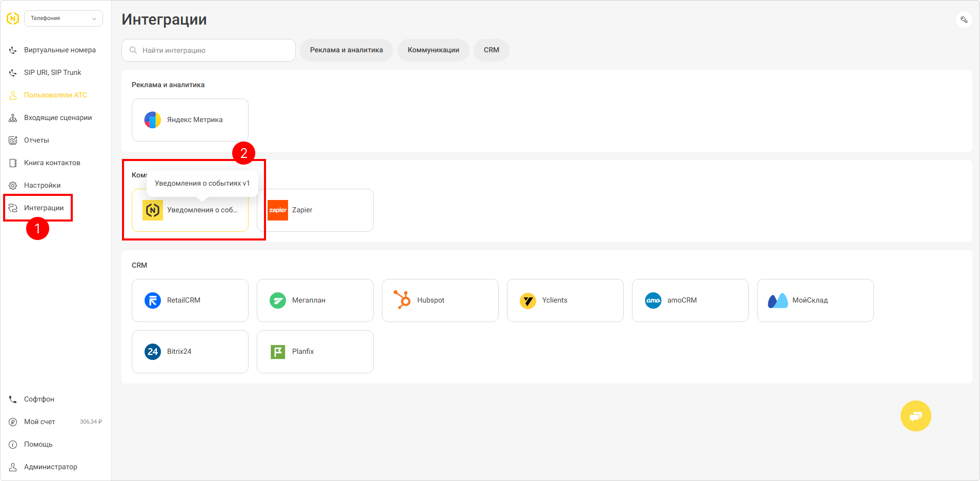Click the Администратор profile icon
980x481 pixels.
click(x=13, y=467)
